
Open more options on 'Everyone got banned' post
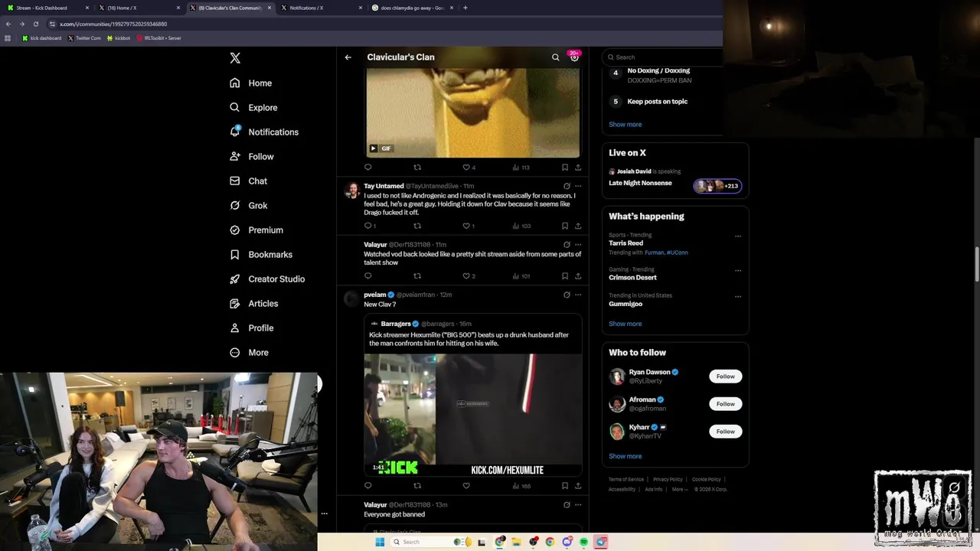[x=578, y=505]
